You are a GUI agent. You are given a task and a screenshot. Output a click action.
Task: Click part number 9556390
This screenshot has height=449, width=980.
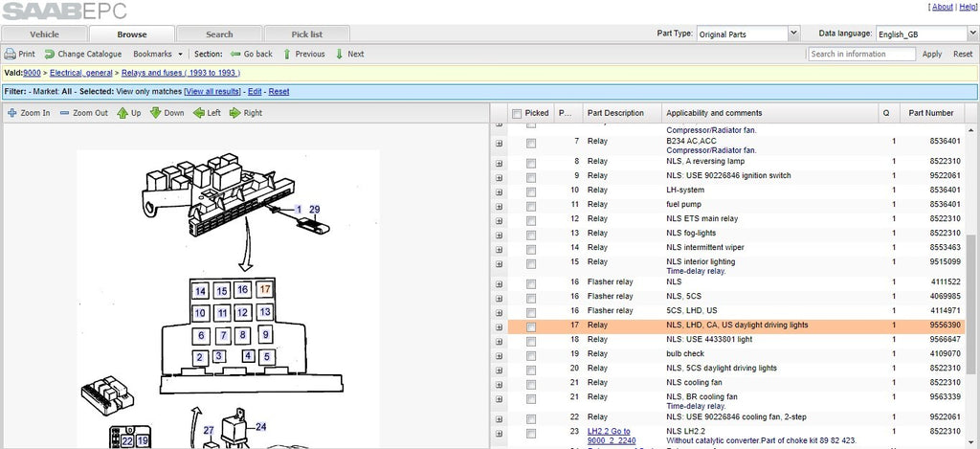(x=945, y=326)
